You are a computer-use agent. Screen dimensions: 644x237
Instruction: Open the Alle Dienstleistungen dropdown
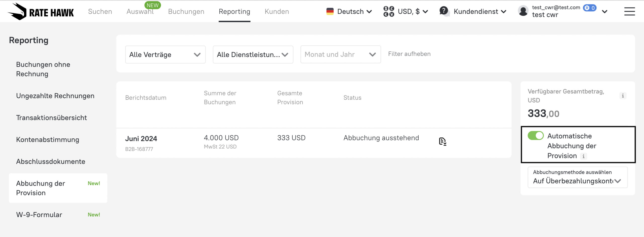253,55
